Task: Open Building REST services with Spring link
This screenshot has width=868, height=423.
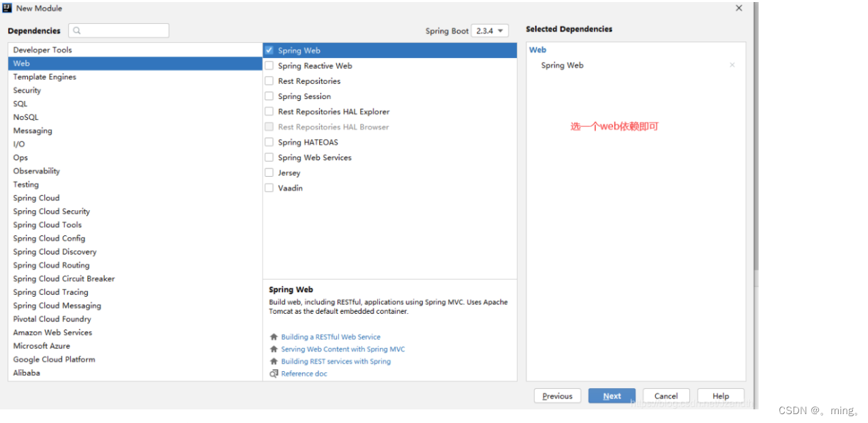Action: pos(336,362)
